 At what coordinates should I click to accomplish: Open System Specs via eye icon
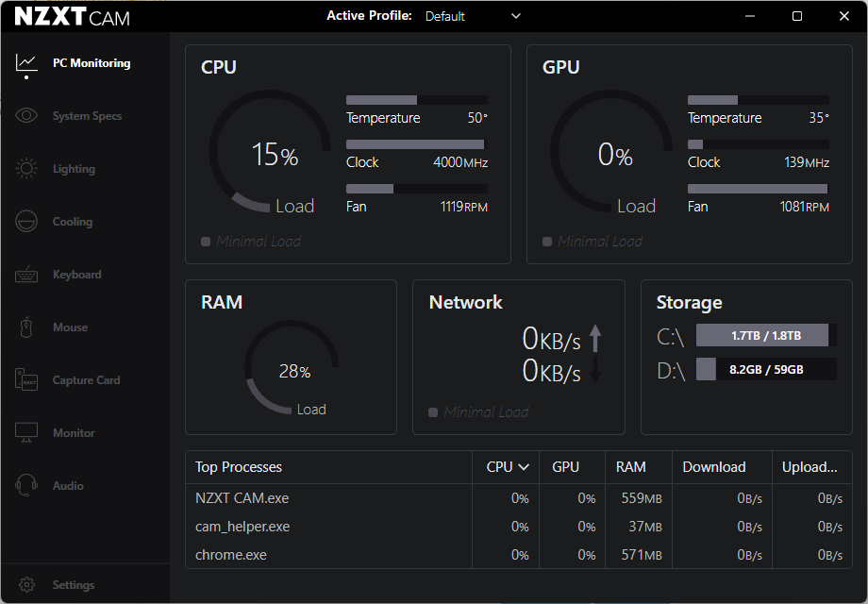pyautogui.click(x=26, y=116)
